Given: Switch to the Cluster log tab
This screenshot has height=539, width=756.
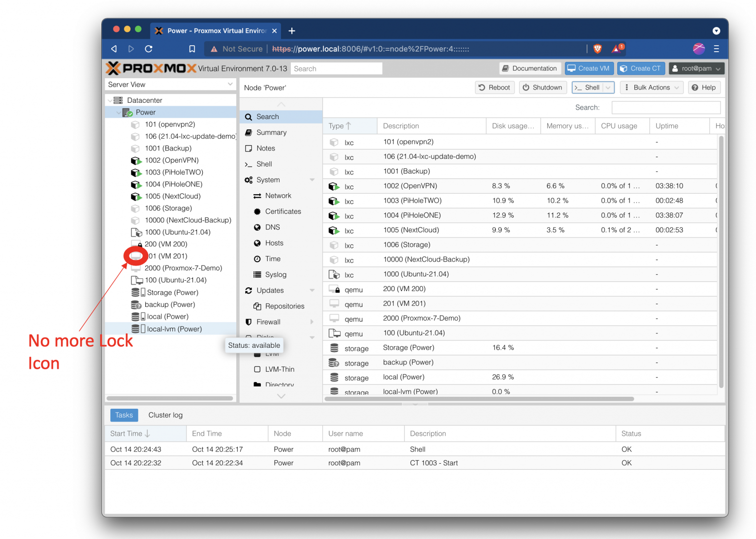Looking at the screenshot, I should (x=165, y=415).
